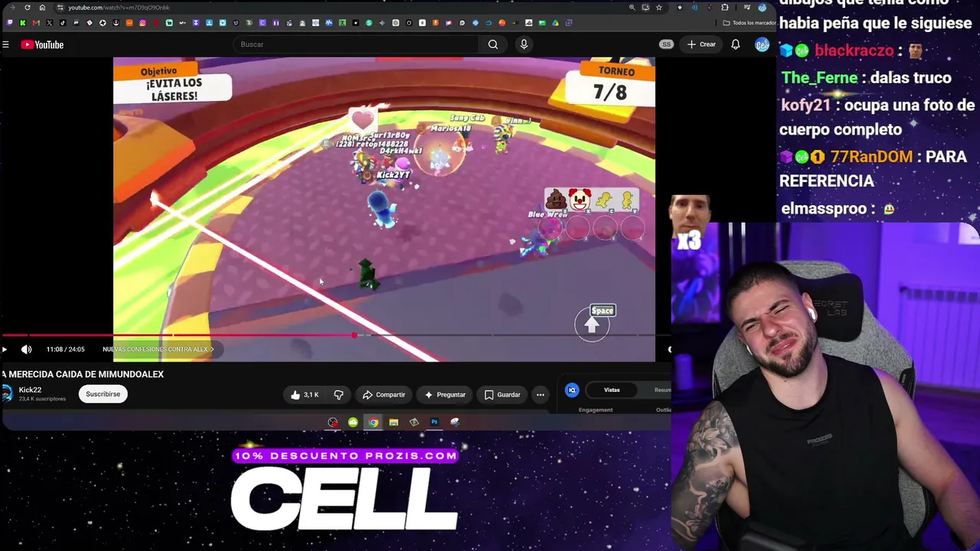
Task: Go to the YouTube home logo
Action: click(42, 44)
